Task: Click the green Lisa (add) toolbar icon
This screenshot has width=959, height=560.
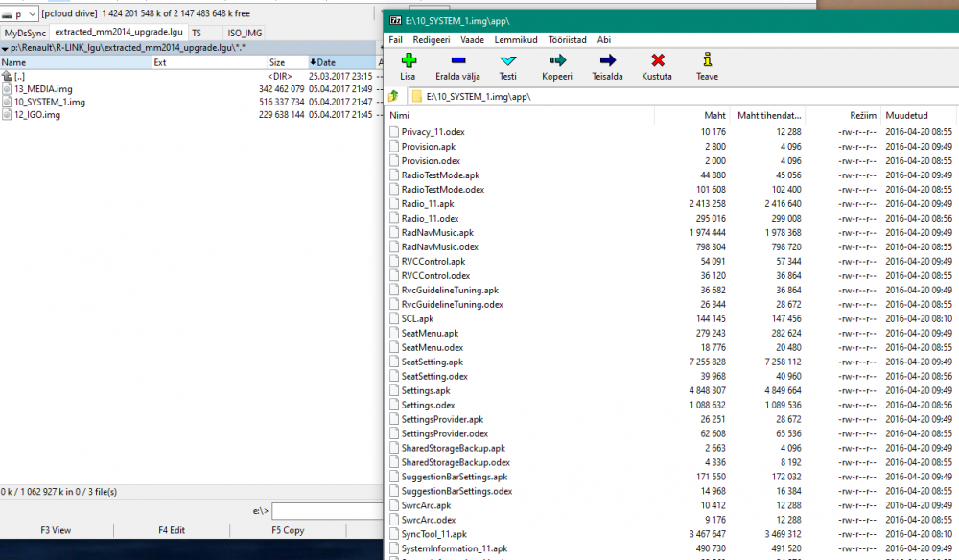Action: click(408, 60)
